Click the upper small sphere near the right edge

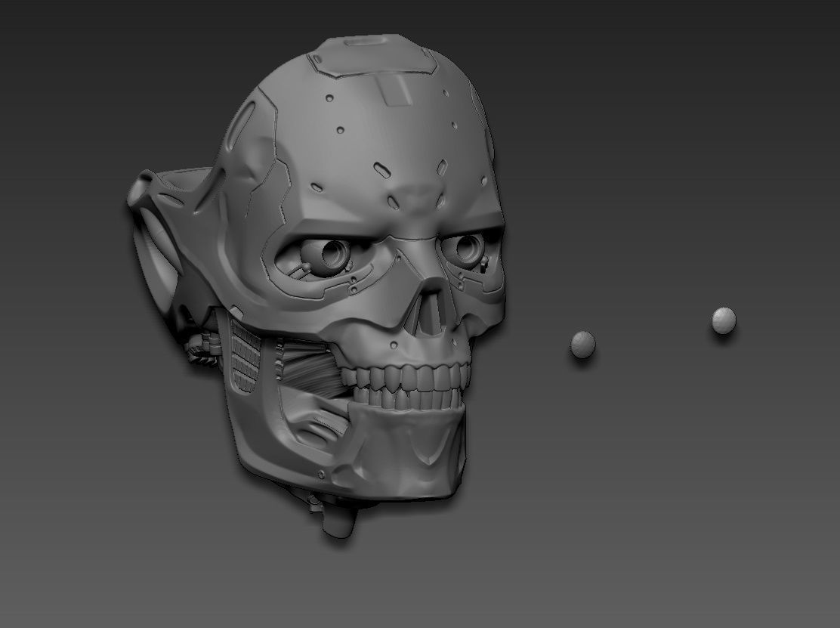click(x=724, y=320)
